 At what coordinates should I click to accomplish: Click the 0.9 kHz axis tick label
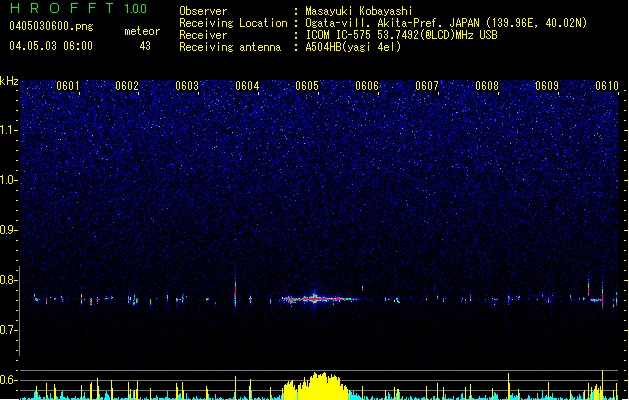(9, 230)
